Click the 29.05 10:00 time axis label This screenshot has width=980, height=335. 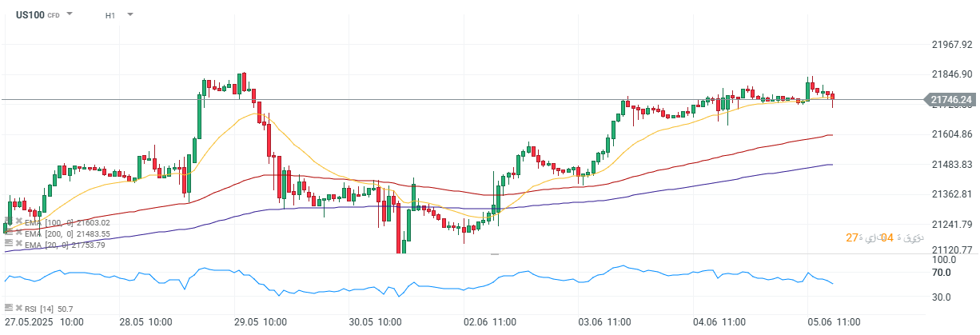coord(261,321)
